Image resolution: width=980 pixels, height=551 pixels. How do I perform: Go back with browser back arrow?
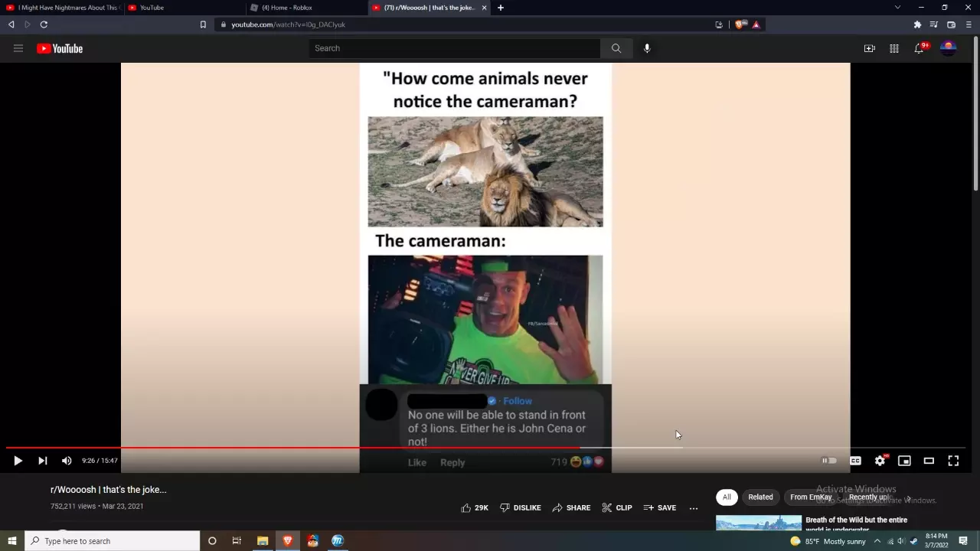[x=11, y=24]
